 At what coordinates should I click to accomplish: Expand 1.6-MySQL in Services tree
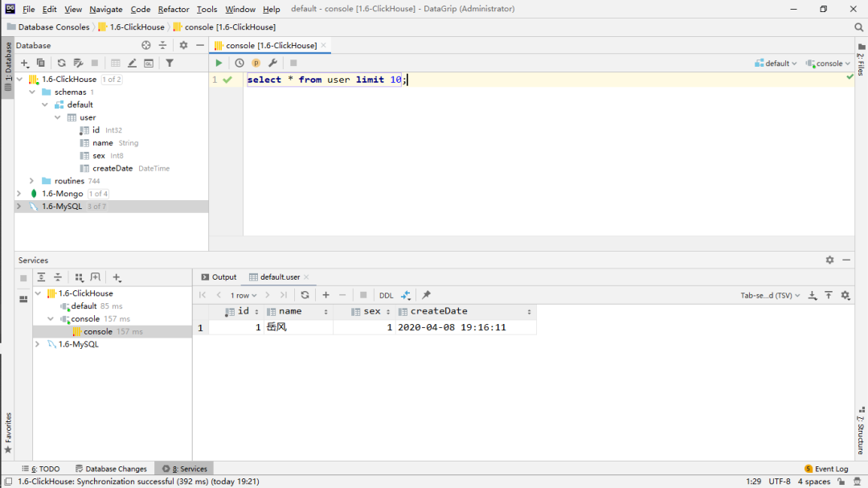point(38,345)
